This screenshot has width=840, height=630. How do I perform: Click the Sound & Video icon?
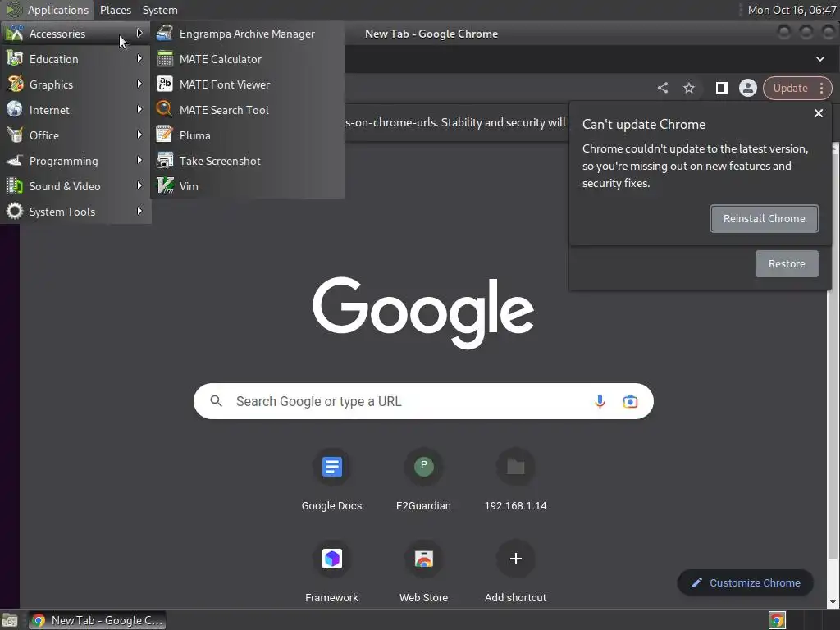(15, 186)
